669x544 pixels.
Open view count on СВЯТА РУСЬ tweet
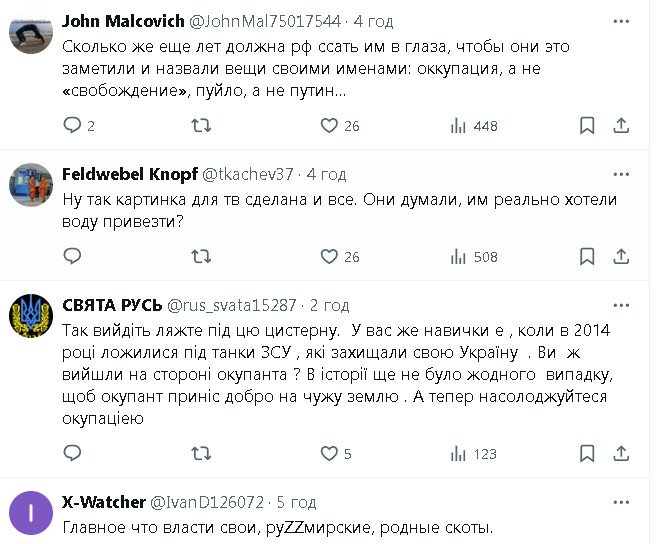point(460,454)
